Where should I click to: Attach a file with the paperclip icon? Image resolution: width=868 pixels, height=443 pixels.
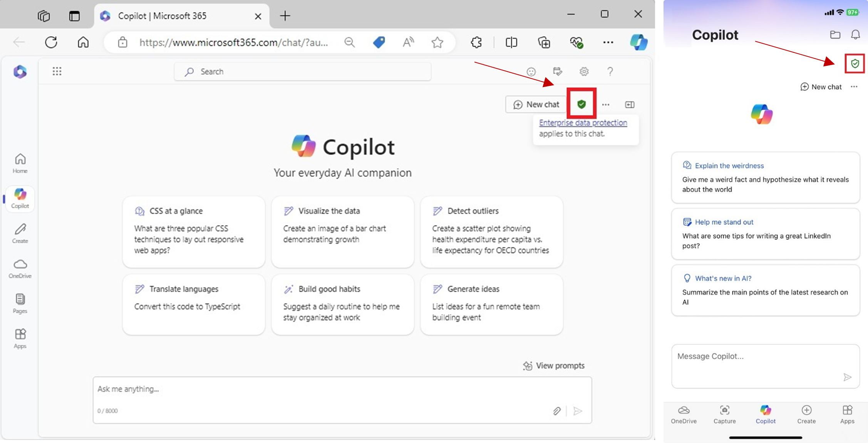557,411
